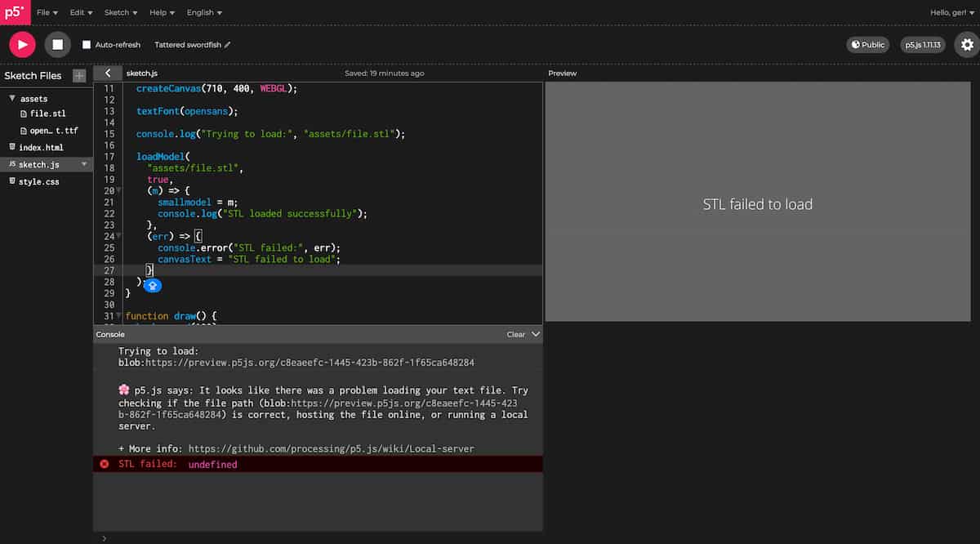This screenshot has width=980, height=544.
Task: Select file.stl in the file tree
Action: click(x=47, y=114)
